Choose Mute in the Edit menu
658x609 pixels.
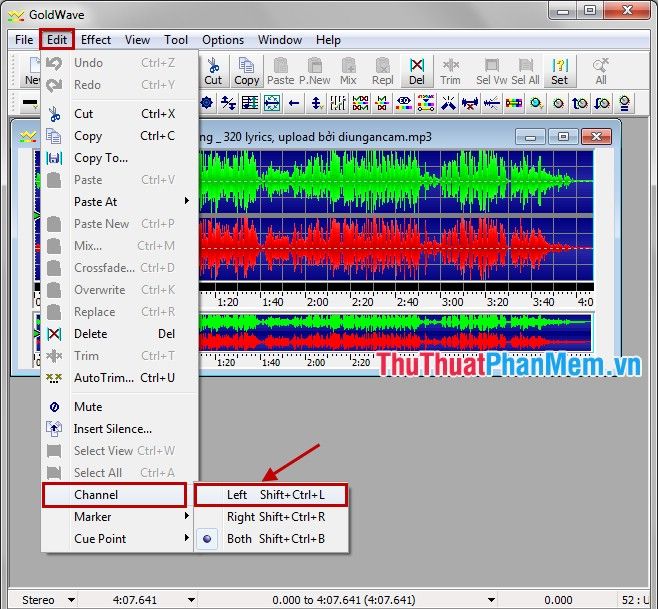120,407
